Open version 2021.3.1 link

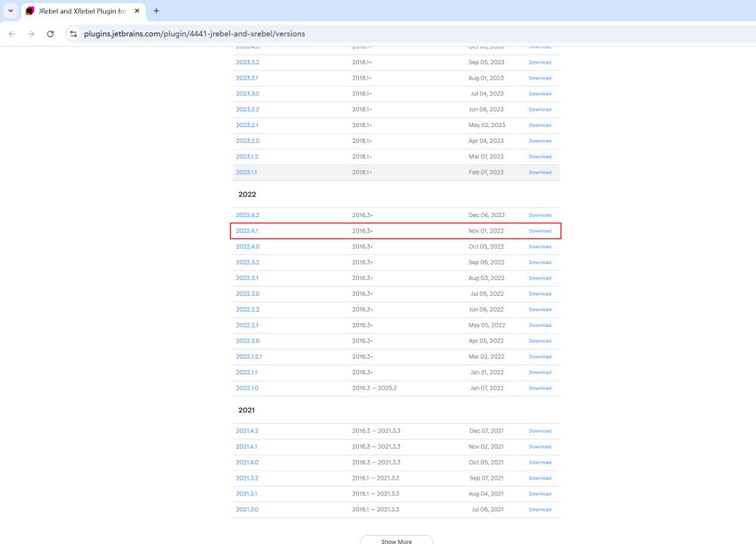[246, 494]
